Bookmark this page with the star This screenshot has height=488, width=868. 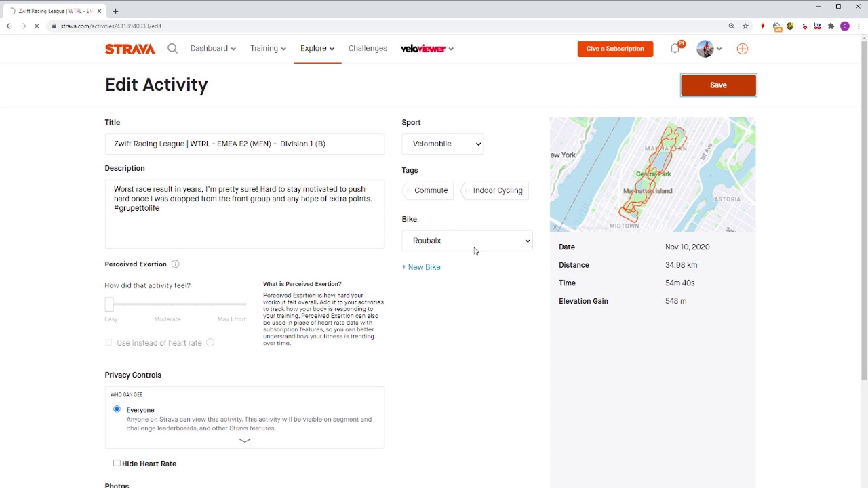(x=745, y=26)
